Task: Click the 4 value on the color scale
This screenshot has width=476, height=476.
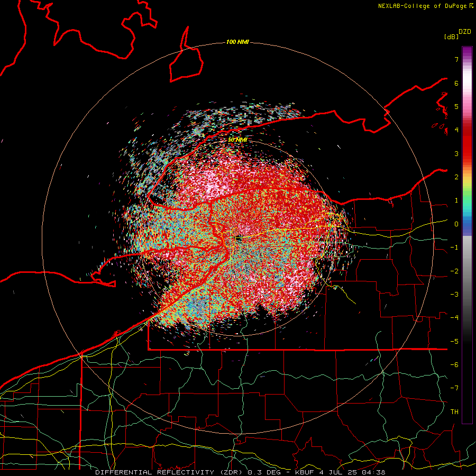Action: [x=456, y=130]
